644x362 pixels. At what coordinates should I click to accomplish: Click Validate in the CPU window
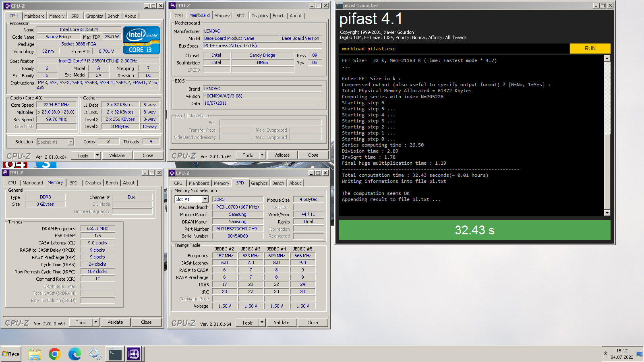pyautogui.click(x=117, y=155)
